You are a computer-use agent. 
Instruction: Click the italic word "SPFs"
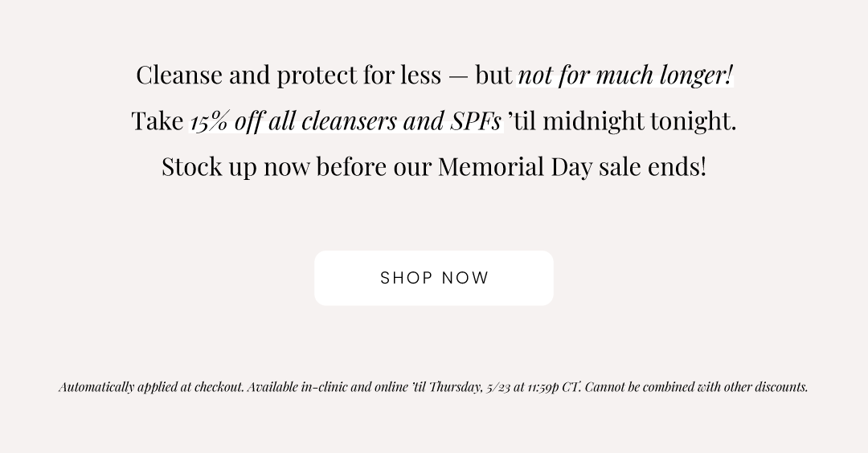(x=476, y=121)
